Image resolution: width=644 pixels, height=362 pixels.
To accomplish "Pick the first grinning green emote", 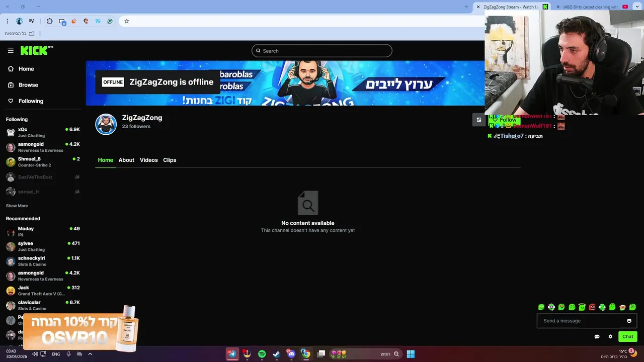I will [x=541, y=307].
